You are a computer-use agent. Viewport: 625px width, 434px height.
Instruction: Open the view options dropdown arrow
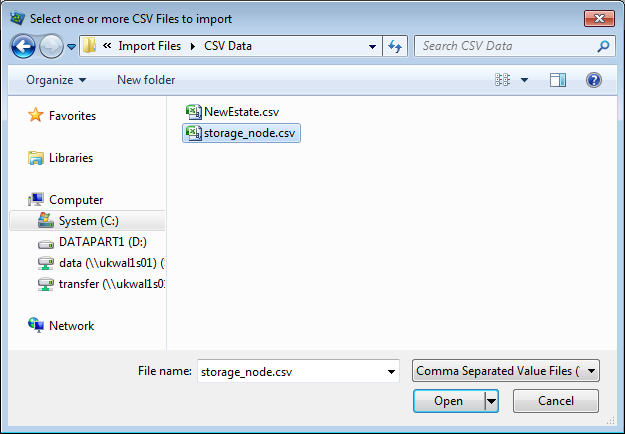(x=524, y=80)
